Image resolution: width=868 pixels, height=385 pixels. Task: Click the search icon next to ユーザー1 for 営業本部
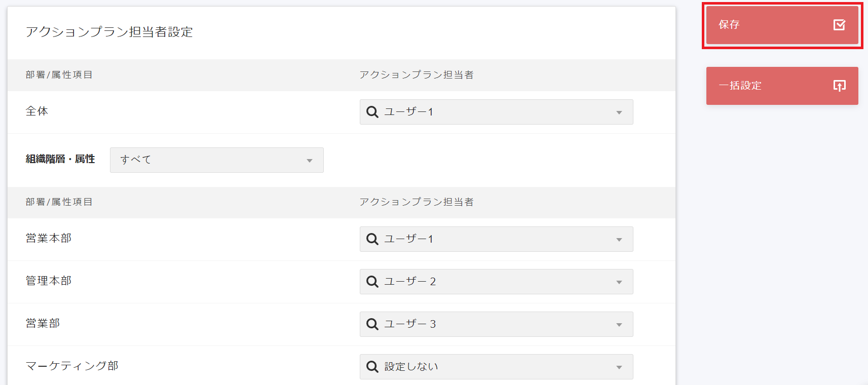pos(372,239)
